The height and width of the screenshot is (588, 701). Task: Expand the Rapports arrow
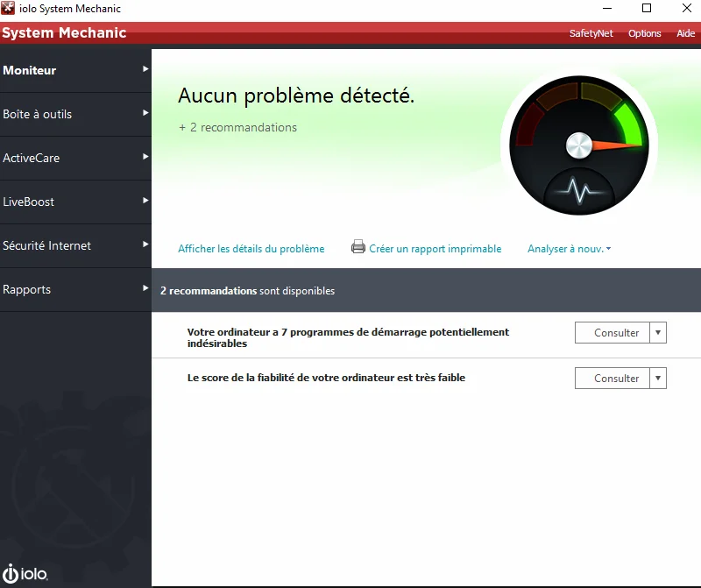click(145, 288)
